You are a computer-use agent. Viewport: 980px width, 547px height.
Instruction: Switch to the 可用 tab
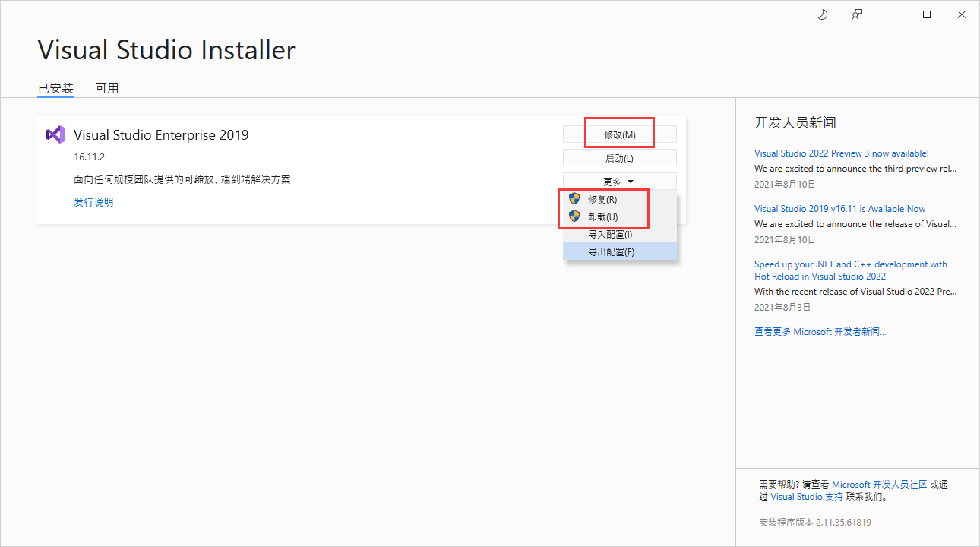(107, 88)
